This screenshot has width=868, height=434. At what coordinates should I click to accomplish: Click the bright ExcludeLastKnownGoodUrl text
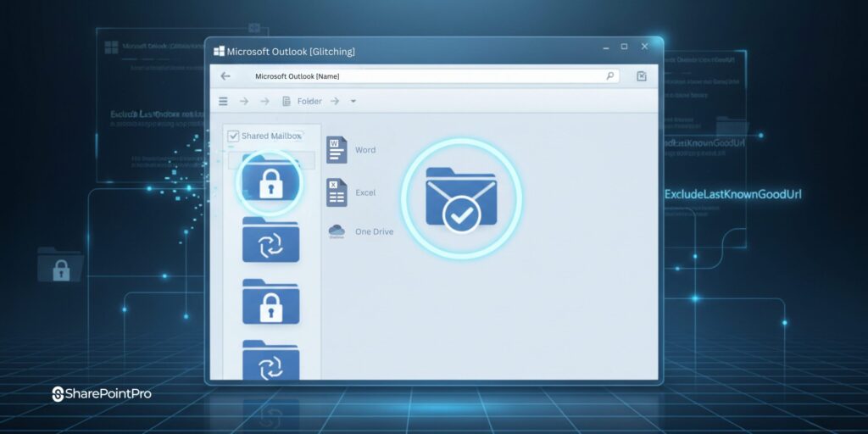pos(732,195)
